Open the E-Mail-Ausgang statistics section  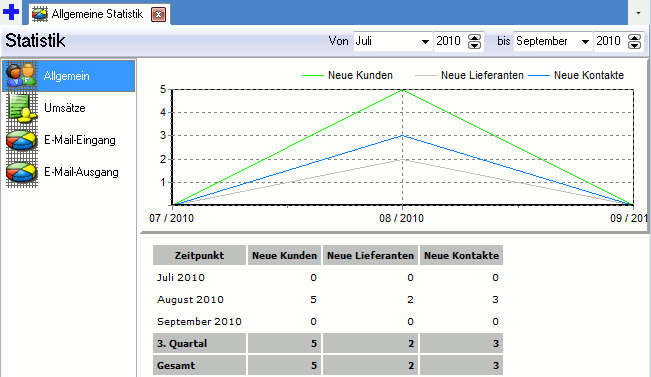[x=69, y=172]
